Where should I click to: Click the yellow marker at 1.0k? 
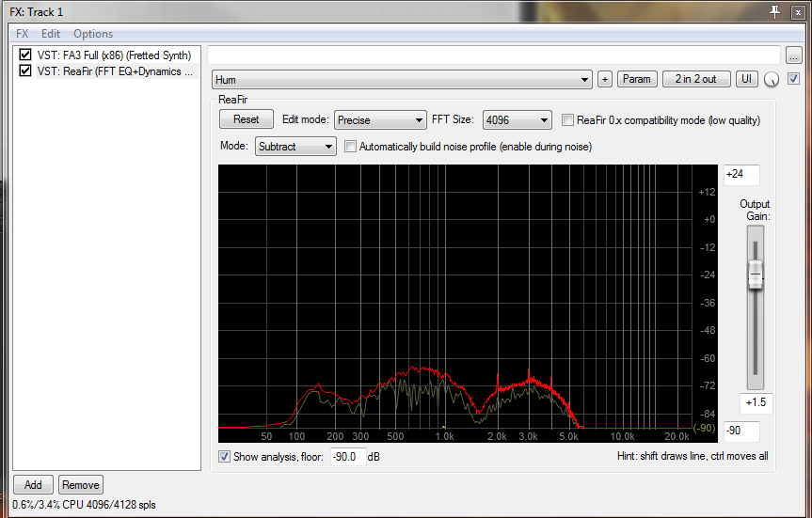coord(444,427)
